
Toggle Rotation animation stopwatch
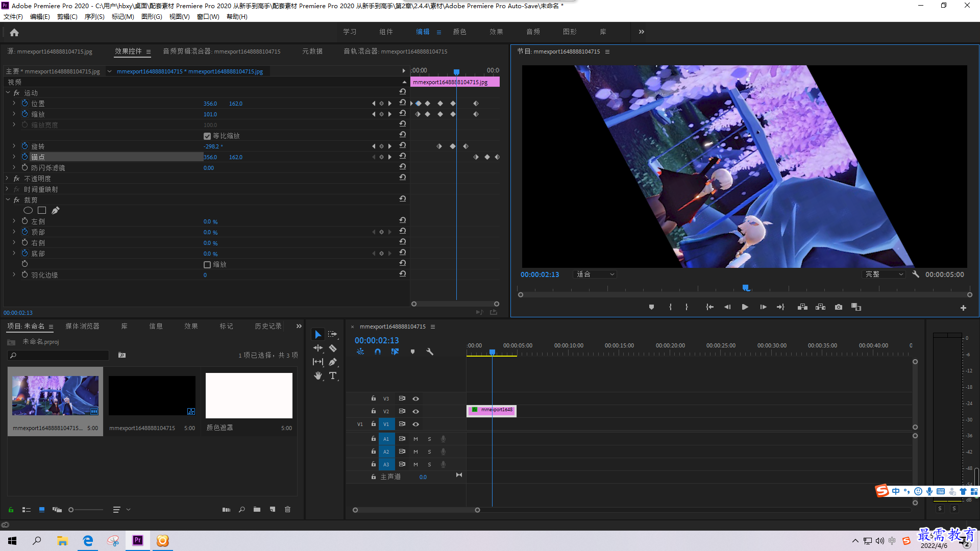click(25, 146)
